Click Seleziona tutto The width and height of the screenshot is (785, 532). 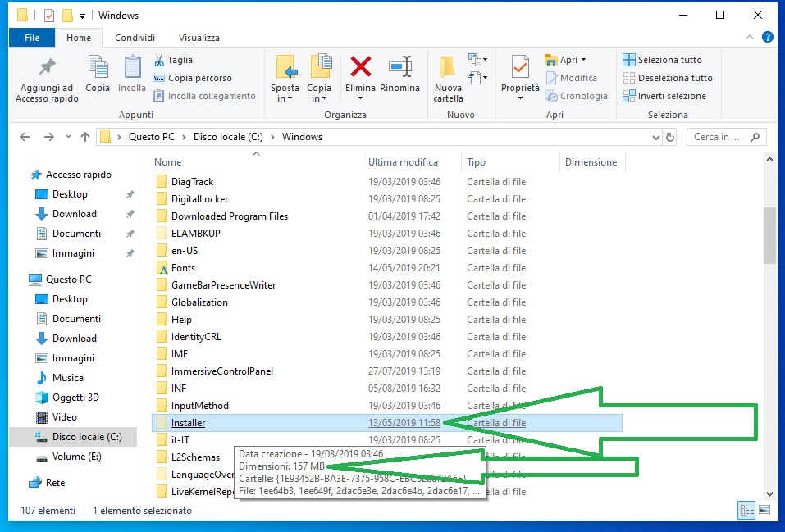[x=662, y=60]
